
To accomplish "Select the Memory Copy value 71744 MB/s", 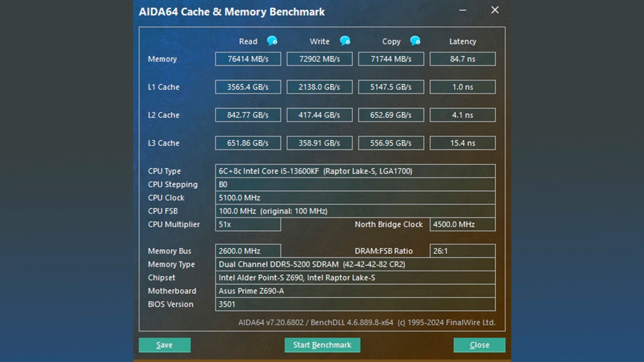I will pyautogui.click(x=391, y=59).
